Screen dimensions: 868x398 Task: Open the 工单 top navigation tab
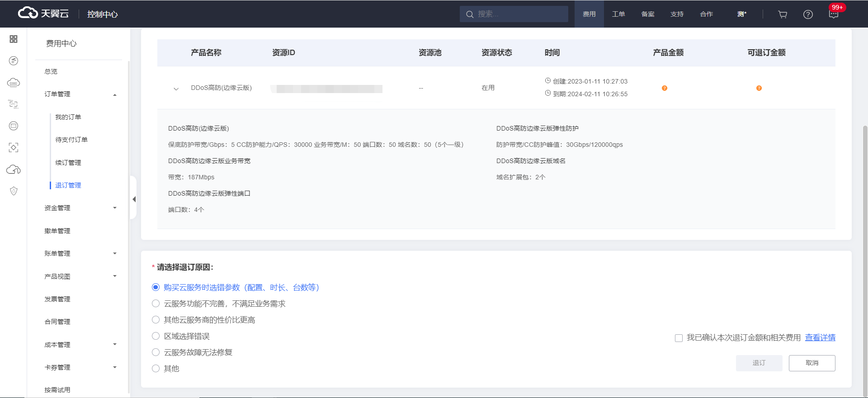(618, 14)
